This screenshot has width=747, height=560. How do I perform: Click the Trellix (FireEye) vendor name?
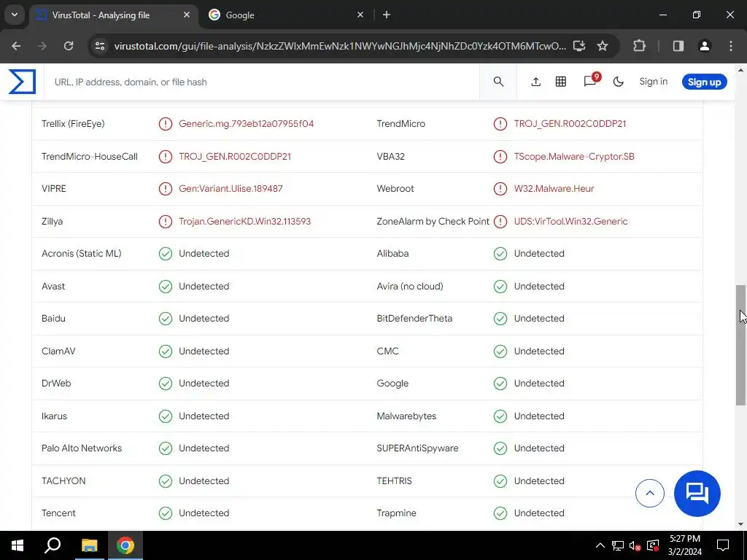pyautogui.click(x=73, y=124)
